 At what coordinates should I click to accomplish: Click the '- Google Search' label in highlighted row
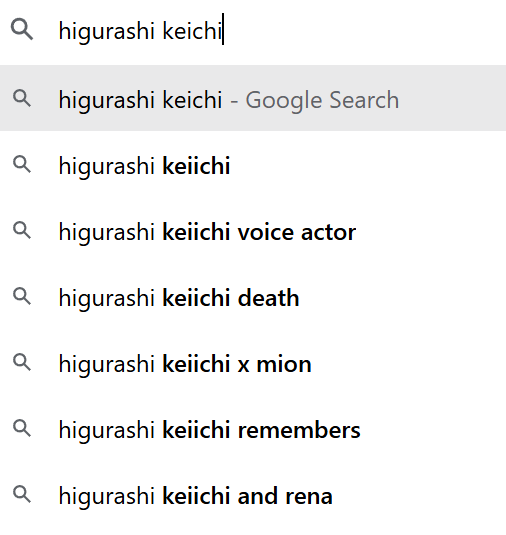pos(315,100)
